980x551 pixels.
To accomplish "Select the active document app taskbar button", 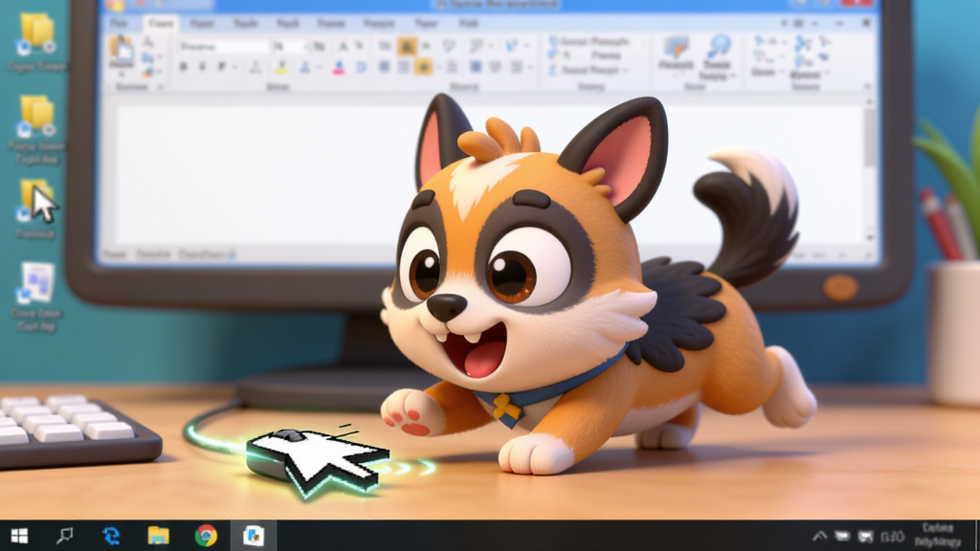I will [253, 536].
